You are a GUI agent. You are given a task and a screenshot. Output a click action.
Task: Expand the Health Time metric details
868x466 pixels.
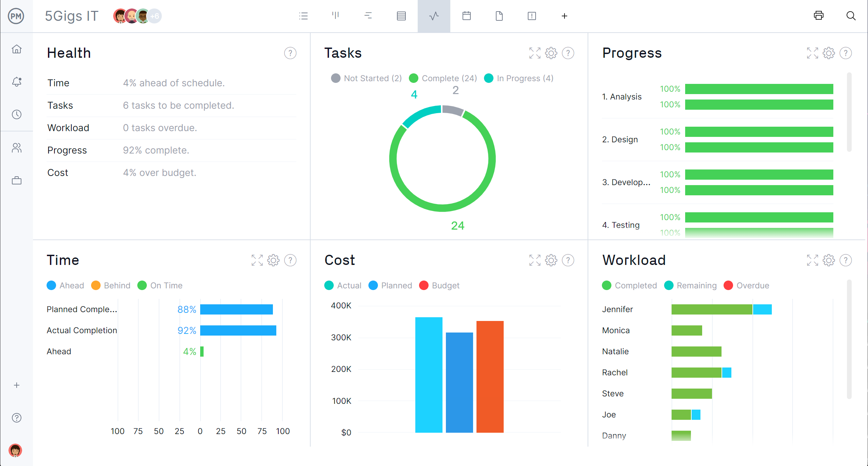pos(58,83)
